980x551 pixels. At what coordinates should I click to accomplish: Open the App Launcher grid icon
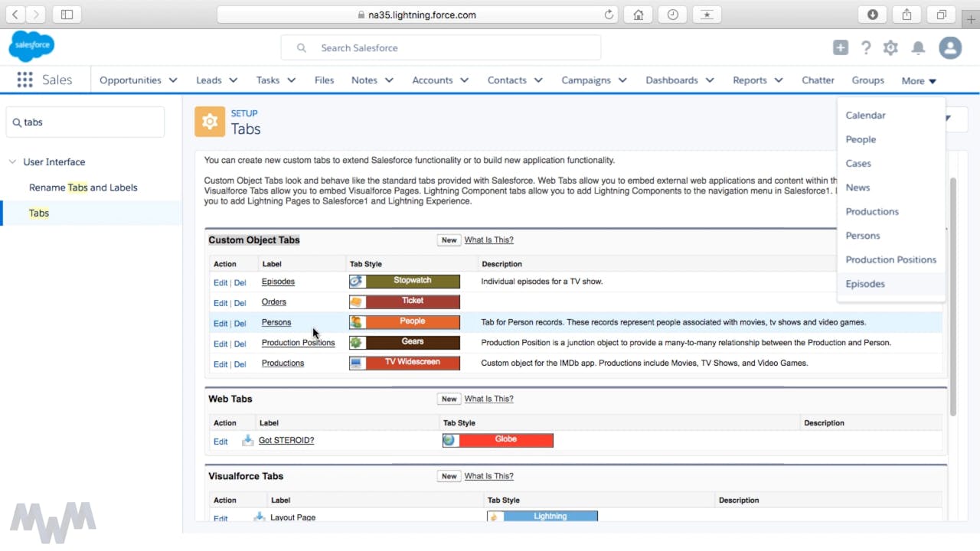[24, 80]
